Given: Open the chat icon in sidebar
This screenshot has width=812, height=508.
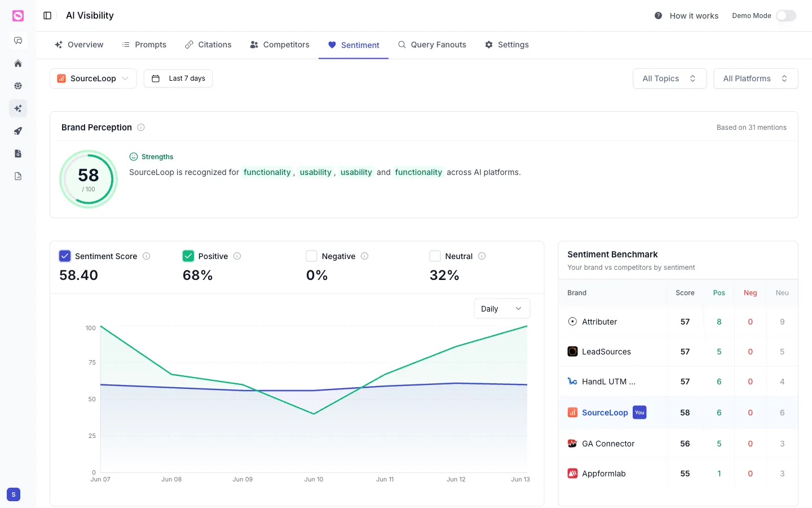Looking at the screenshot, I should tap(18, 41).
